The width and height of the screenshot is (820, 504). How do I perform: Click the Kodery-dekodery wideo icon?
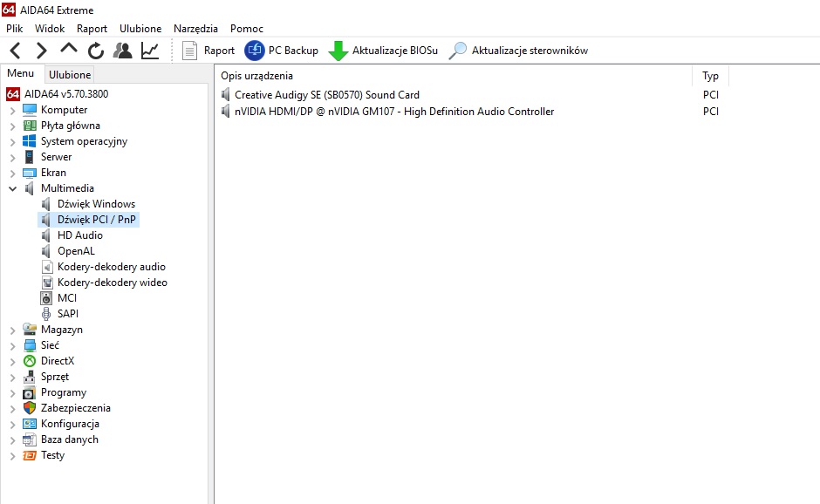(x=47, y=283)
